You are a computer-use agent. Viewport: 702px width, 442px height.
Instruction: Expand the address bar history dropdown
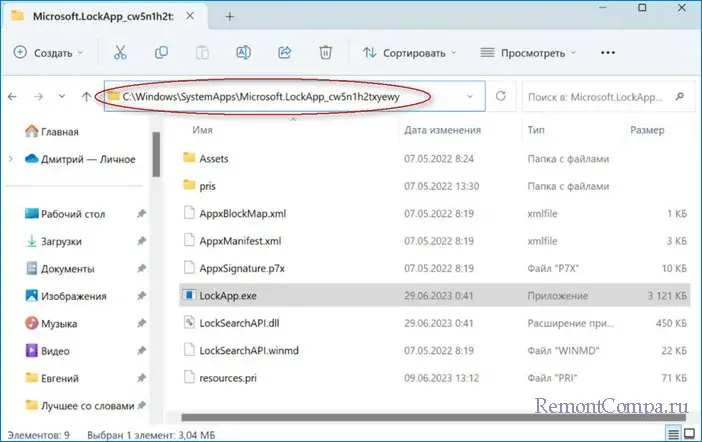click(470, 96)
